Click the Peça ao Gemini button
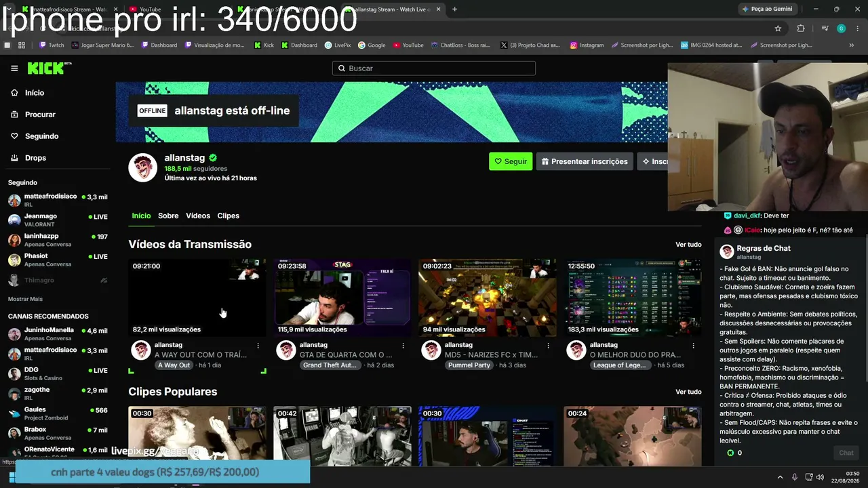Viewport: 868px width, 488px height. click(767, 9)
